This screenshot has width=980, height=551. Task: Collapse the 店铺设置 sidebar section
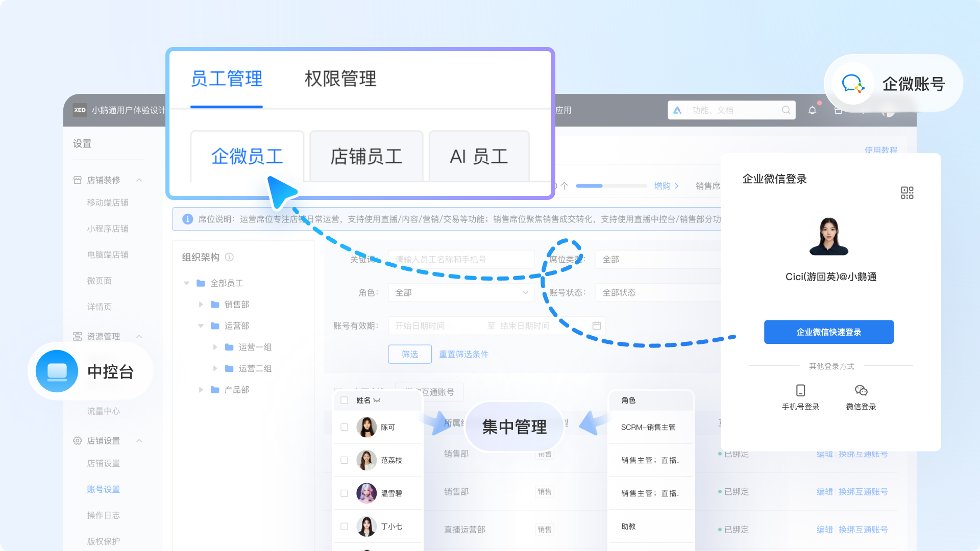[139, 440]
